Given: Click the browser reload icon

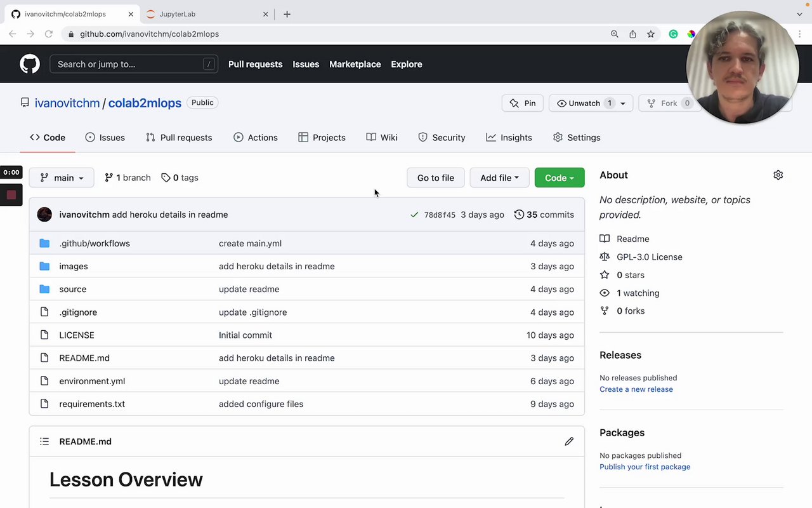Looking at the screenshot, I should pyautogui.click(x=48, y=34).
